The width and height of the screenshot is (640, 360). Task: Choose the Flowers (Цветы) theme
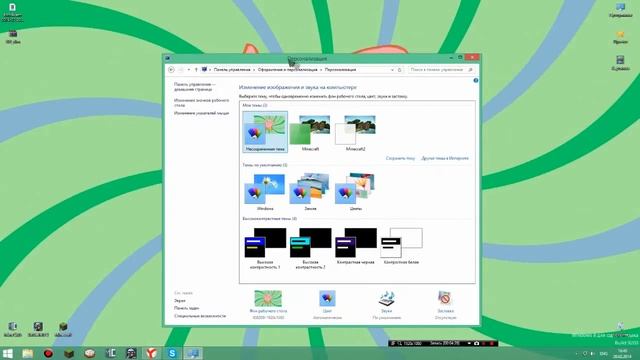click(x=356, y=191)
